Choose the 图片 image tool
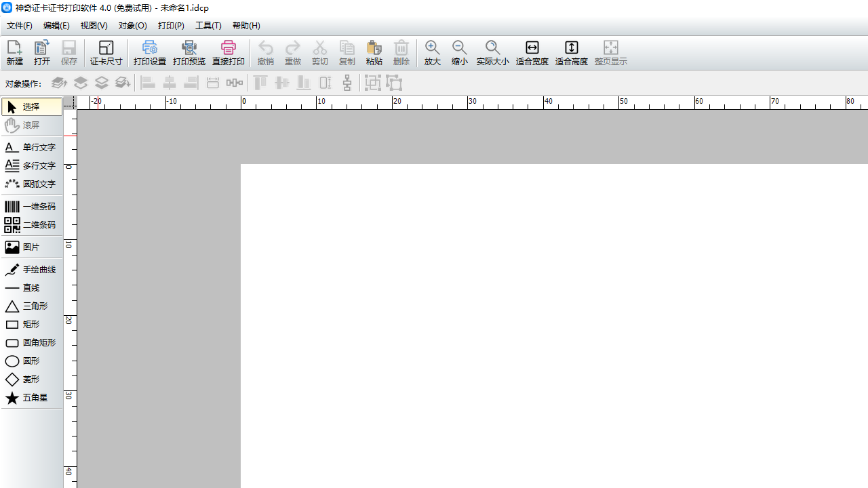The height and width of the screenshot is (488, 868). pos(31,247)
